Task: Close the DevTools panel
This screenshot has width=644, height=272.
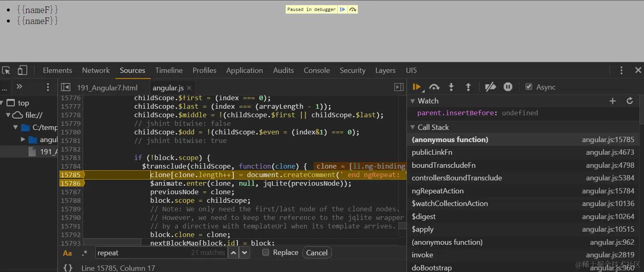Action: [x=638, y=70]
